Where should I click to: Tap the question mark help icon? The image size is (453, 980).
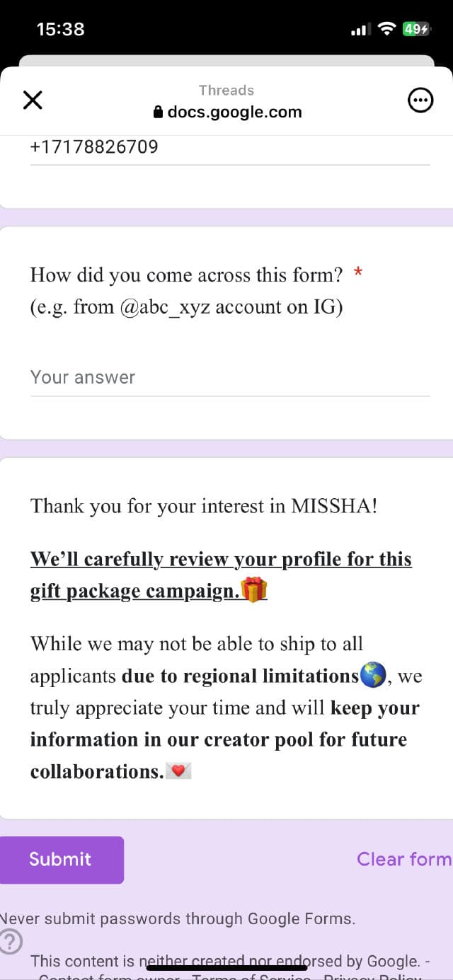tap(10, 941)
